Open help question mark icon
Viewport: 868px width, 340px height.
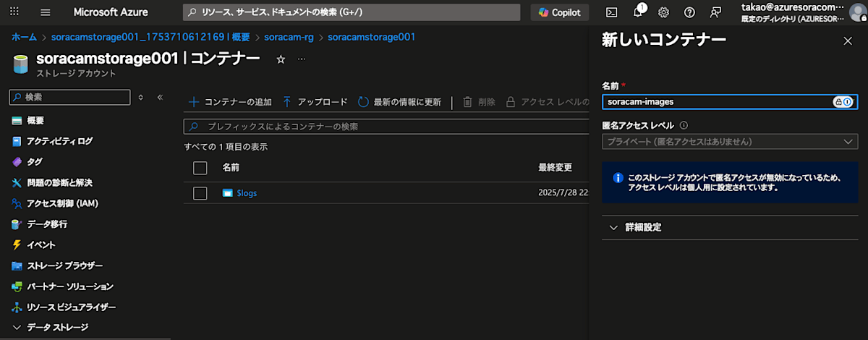pos(689,12)
